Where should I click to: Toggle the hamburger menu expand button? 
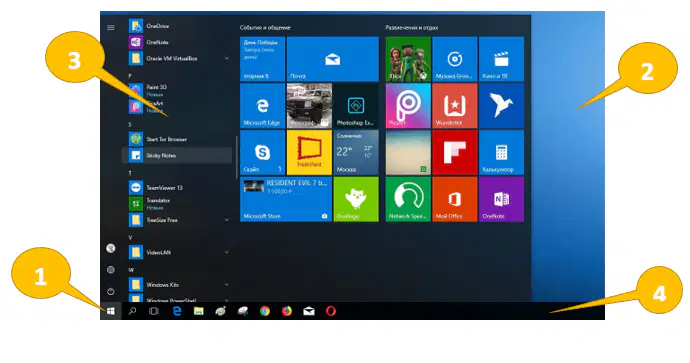tap(110, 27)
